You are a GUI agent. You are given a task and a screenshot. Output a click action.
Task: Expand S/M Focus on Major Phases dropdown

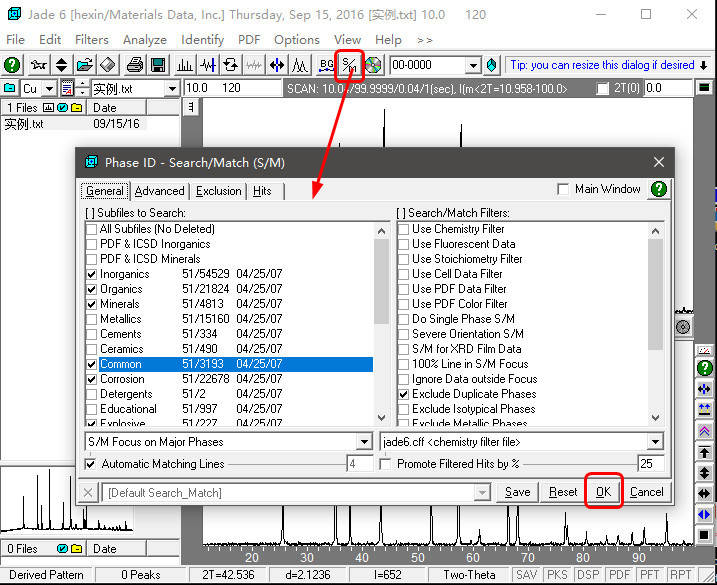(364, 442)
